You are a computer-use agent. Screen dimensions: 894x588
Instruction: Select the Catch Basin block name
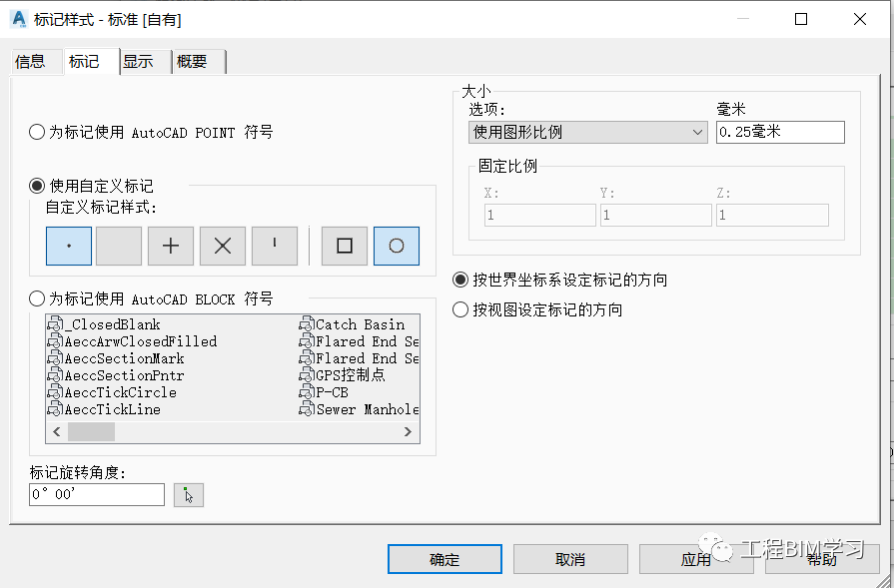pyautogui.click(x=361, y=324)
